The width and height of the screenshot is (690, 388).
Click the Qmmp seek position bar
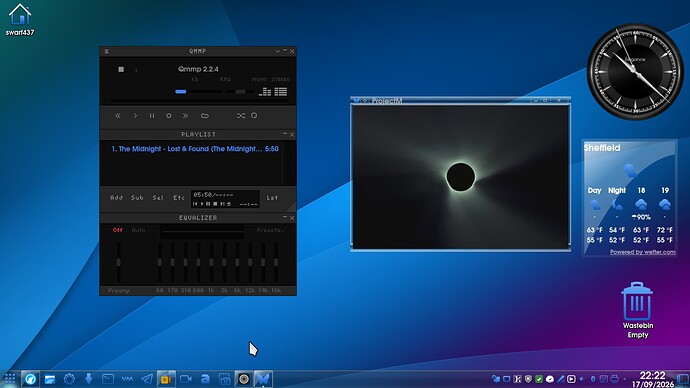pos(199,101)
